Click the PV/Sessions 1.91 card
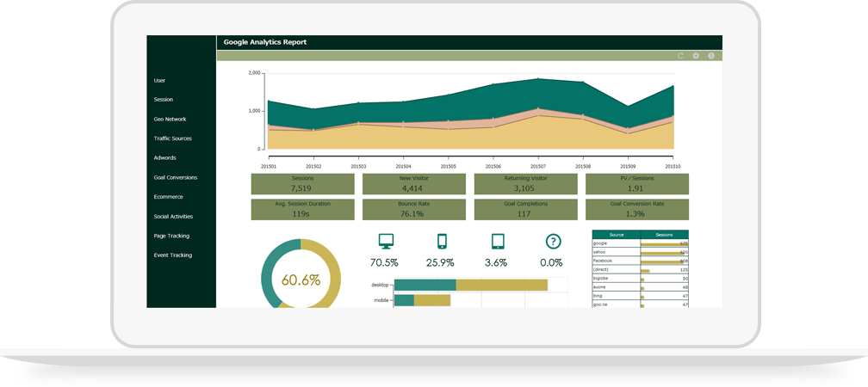868x387 pixels. tap(637, 184)
